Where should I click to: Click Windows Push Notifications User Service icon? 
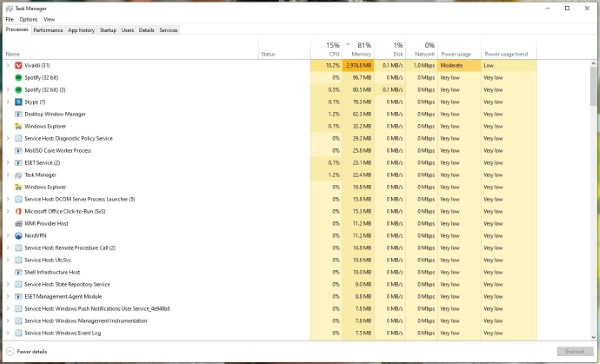(18, 309)
